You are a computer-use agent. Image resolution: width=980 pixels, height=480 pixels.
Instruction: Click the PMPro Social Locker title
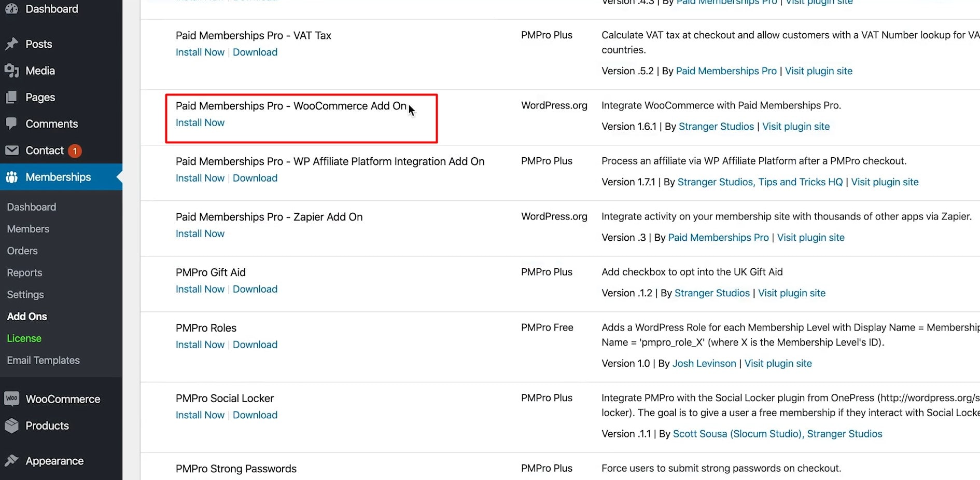[x=225, y=399]
